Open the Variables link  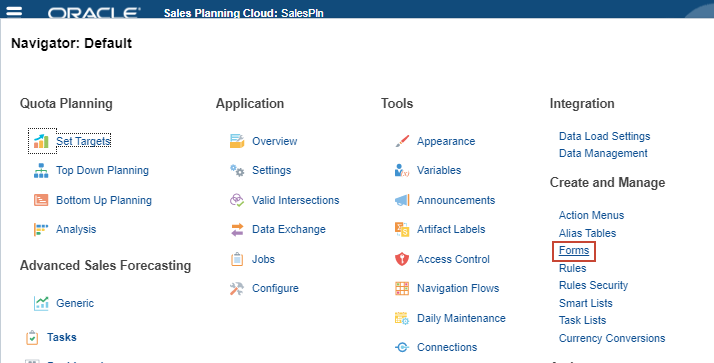tap(439, 170)
